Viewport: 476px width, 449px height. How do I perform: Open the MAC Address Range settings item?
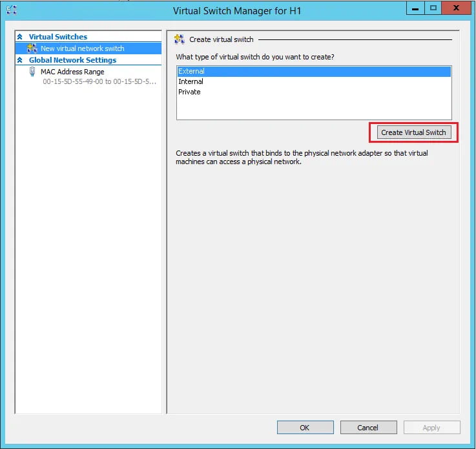[72, 72]
